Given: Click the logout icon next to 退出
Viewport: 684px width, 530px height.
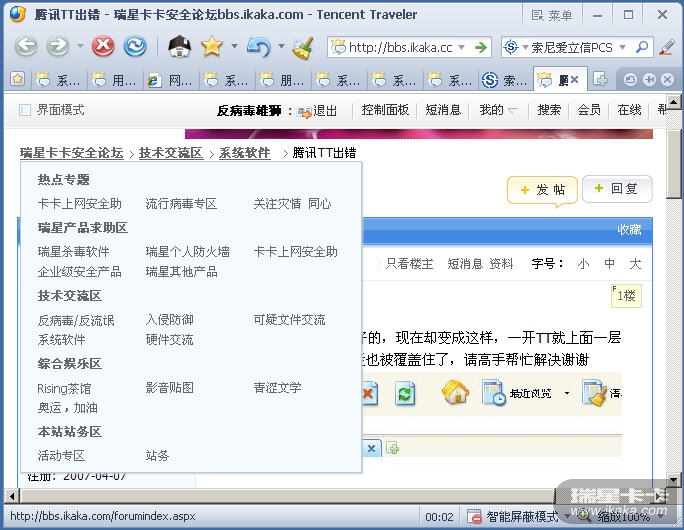Looking at the screenshot, I should 304,112.
